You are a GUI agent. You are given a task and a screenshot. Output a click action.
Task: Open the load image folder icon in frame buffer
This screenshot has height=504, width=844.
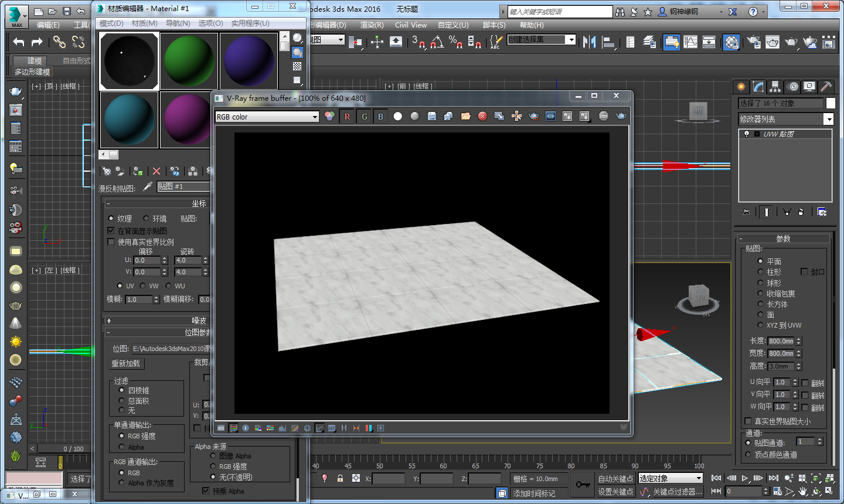466,116
